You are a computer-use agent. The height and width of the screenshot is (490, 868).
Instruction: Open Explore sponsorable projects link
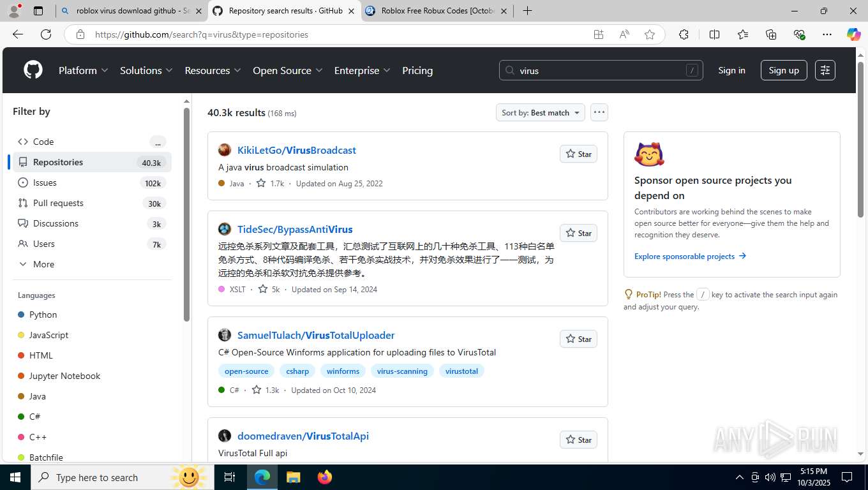coord(690,256)
